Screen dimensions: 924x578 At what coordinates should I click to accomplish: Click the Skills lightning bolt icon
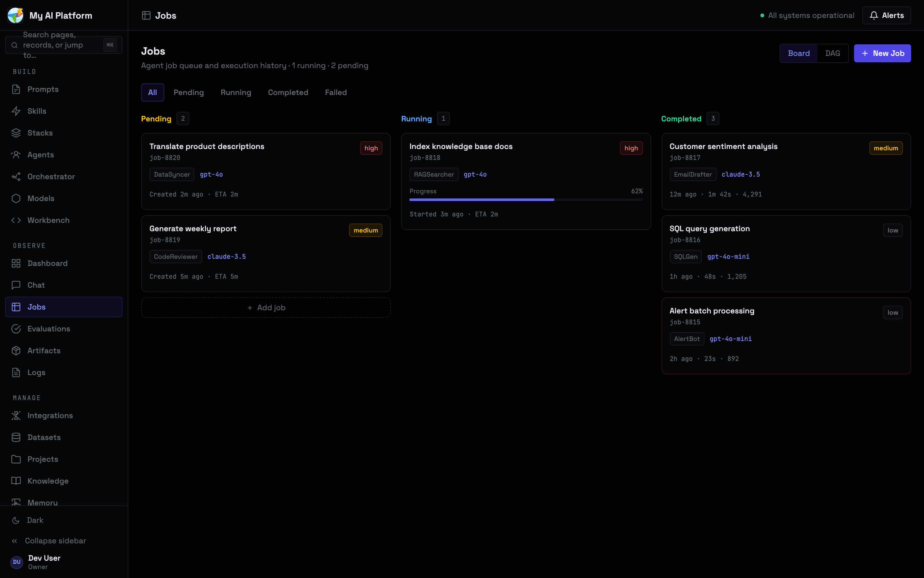[x=16, y=111]
